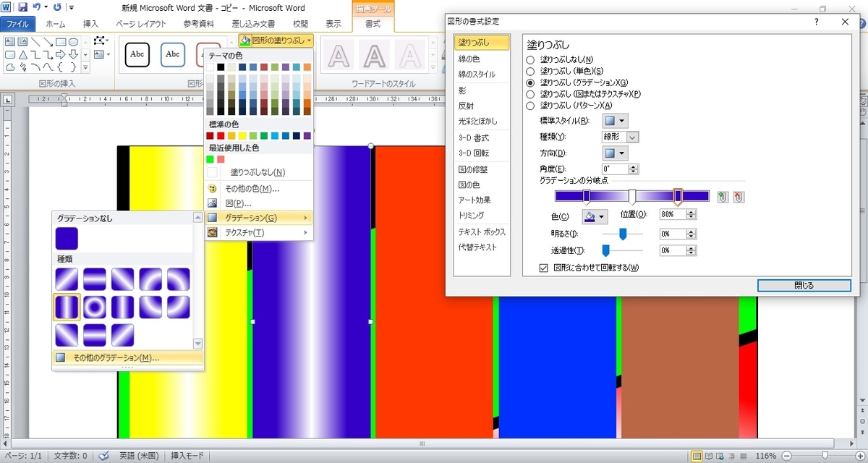Viewport: 868px width, 463px height.
Task: Open 色(C) color picker dropdown
Action: [x=595, y=216]
